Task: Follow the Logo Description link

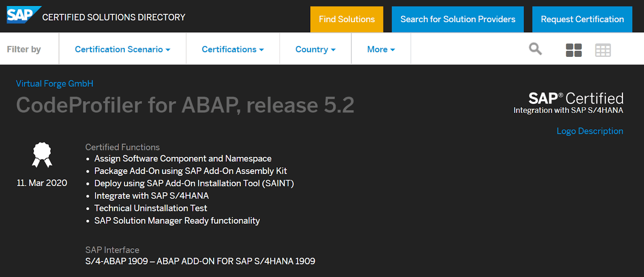Action: (x=590, y=131)
